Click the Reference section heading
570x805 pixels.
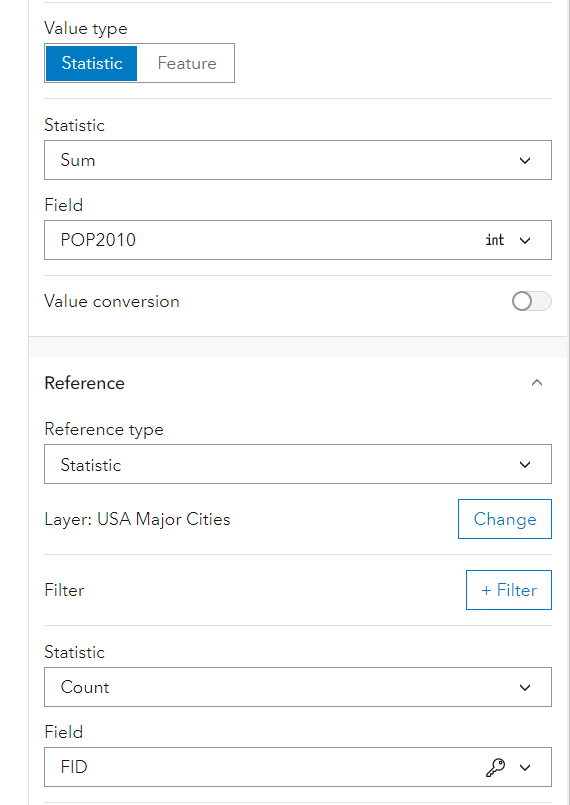[85, 383]
